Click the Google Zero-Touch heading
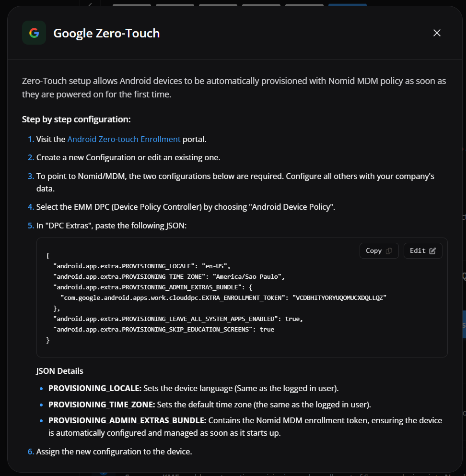The image size is (466, 476). click(x=106, y=33)
